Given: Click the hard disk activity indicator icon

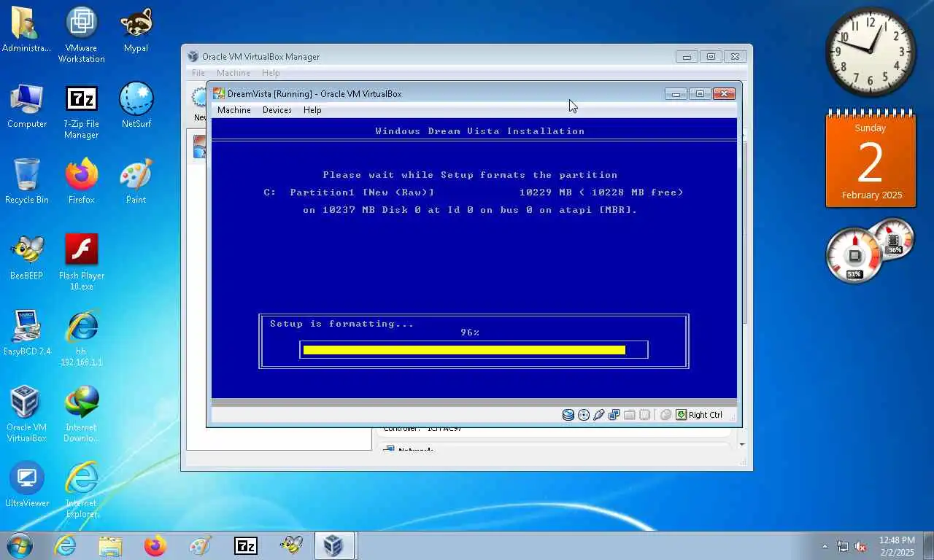Looking at the screenshot, I should (568, 415).
